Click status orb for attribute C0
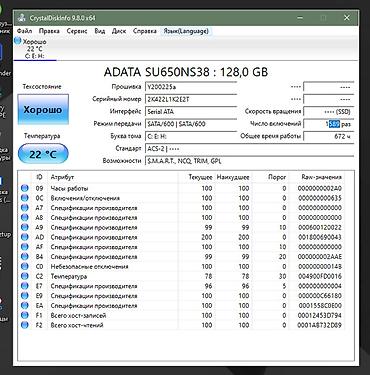Screen dimensions: 370x375 pyautogui.click(x=25, y=266)
